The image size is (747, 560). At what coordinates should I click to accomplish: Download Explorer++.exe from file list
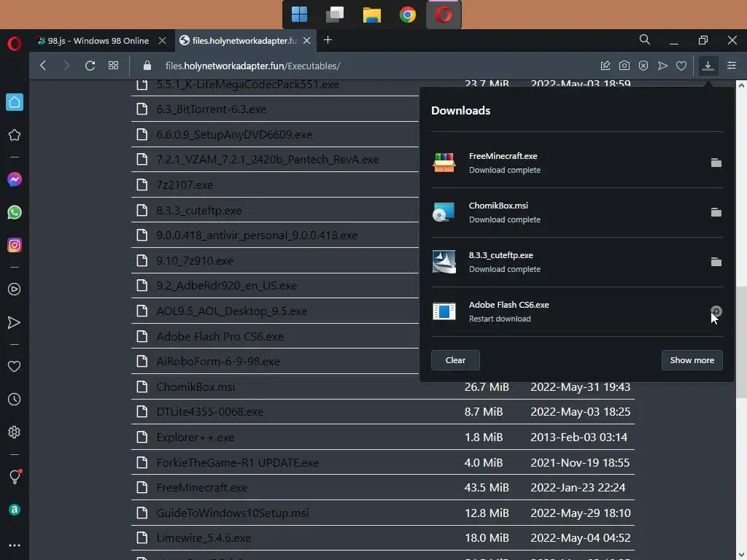(x=196, y=437)
